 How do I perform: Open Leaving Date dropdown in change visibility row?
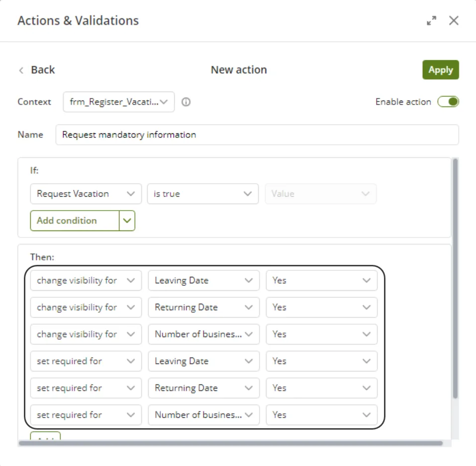(x=204, y=280)
